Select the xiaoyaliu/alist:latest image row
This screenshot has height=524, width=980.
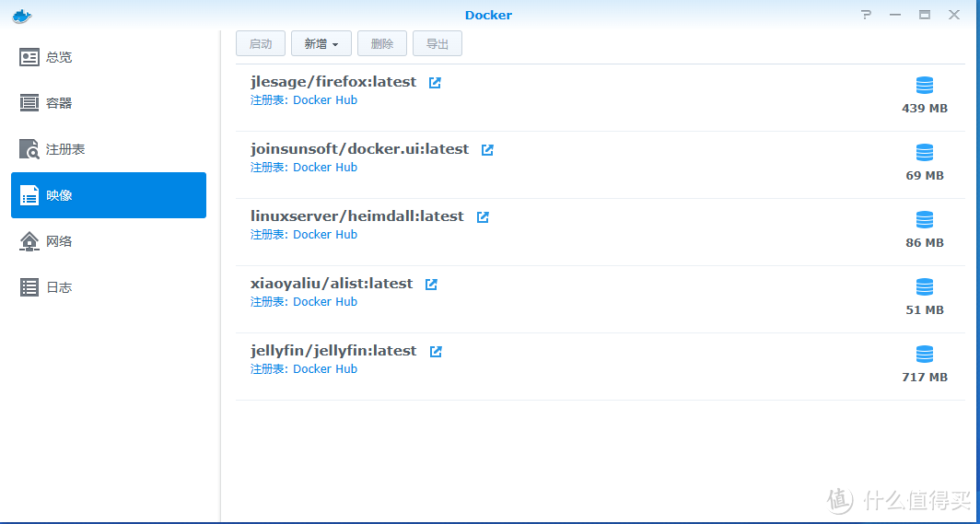point(600,299)
